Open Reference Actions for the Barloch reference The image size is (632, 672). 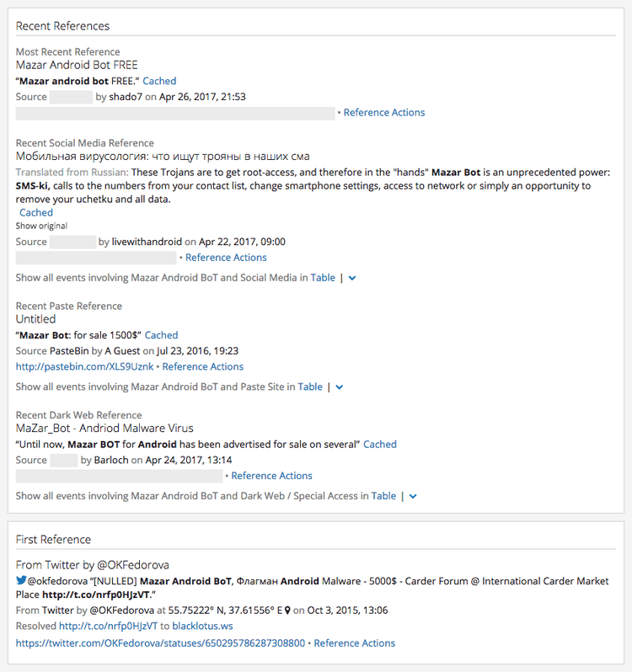pyautogui.click(x=271, y=476)
